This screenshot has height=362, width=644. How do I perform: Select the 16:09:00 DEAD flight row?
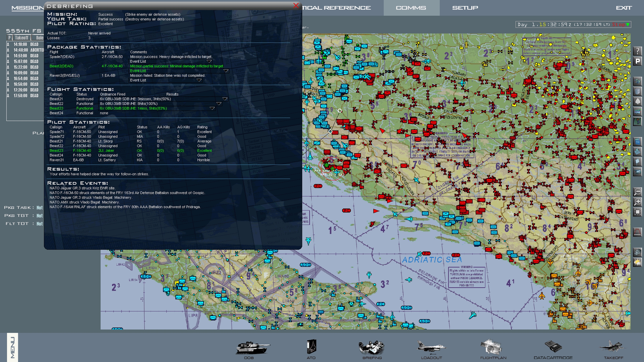pyautogui.click(x=26, y=73)
